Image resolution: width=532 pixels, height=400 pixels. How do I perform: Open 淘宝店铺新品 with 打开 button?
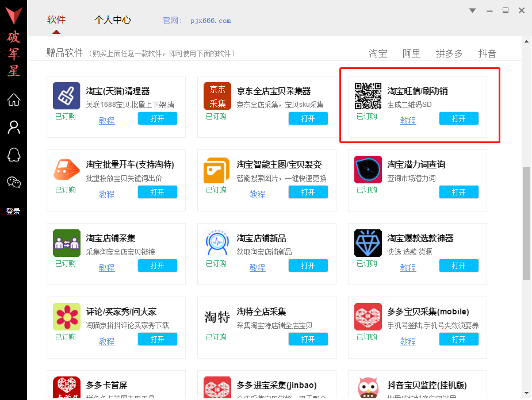coord(308,266)
